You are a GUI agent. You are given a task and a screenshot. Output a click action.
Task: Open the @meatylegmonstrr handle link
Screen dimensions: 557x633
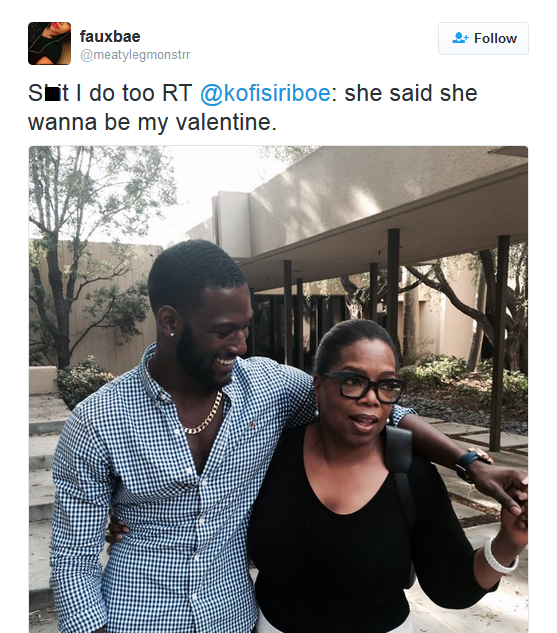click(x=135, y=54)
